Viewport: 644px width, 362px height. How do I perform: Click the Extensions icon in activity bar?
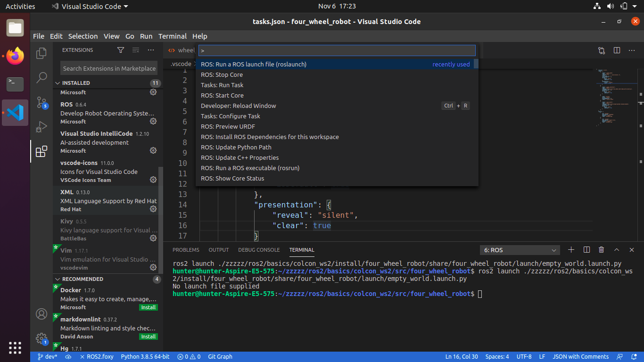click(x=41, y=151)
